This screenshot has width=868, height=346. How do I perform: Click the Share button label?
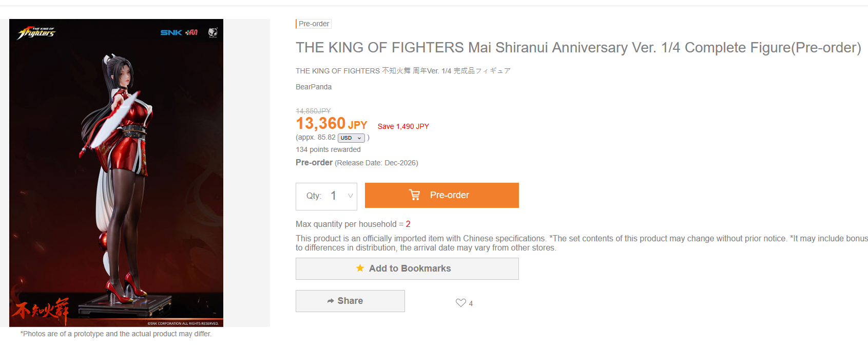(350, 301)
